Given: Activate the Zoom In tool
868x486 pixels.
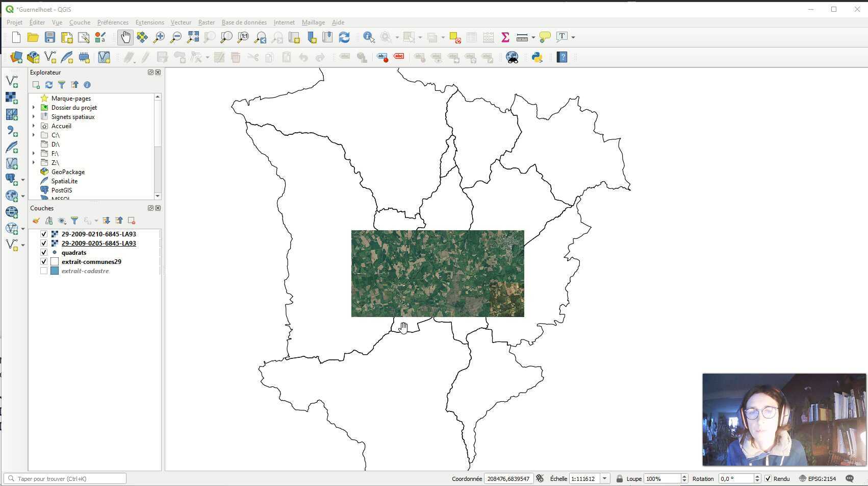Looking at the screenshot, I should (159, 37).
